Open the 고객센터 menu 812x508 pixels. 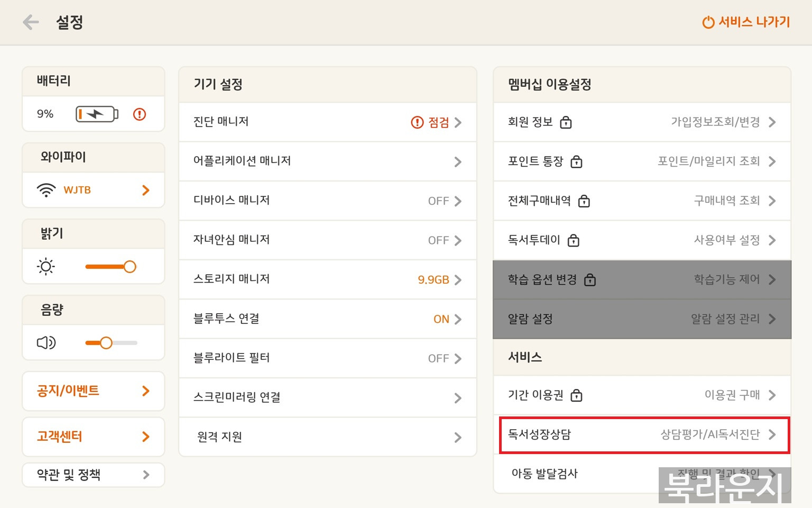[x=93, y=437]
